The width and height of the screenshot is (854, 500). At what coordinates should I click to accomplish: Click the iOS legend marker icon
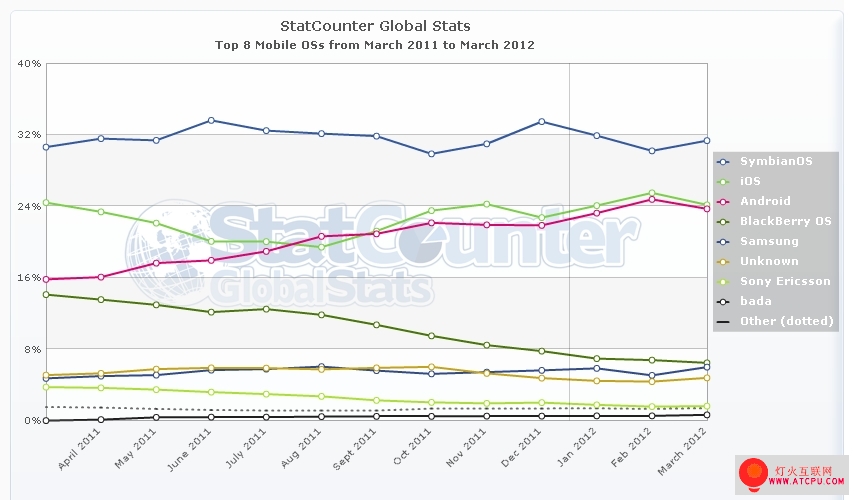pyautogui.click(x=724, y=182)
